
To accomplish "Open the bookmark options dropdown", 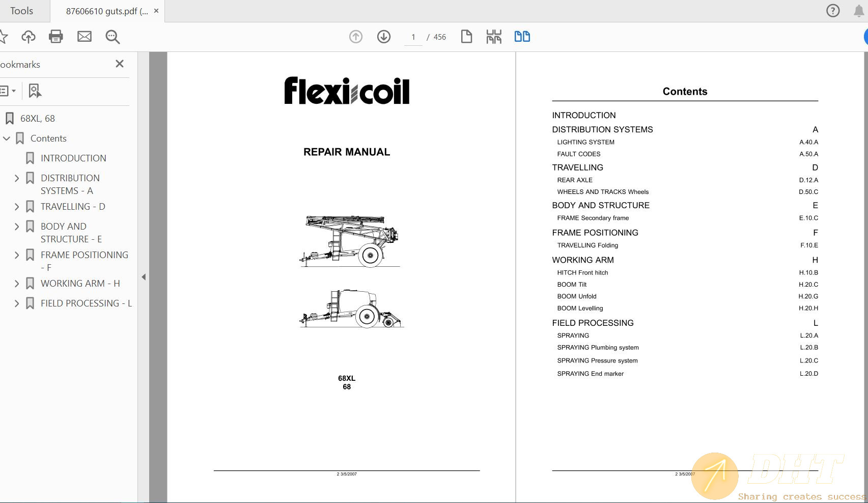I will [x=9, y=91].
